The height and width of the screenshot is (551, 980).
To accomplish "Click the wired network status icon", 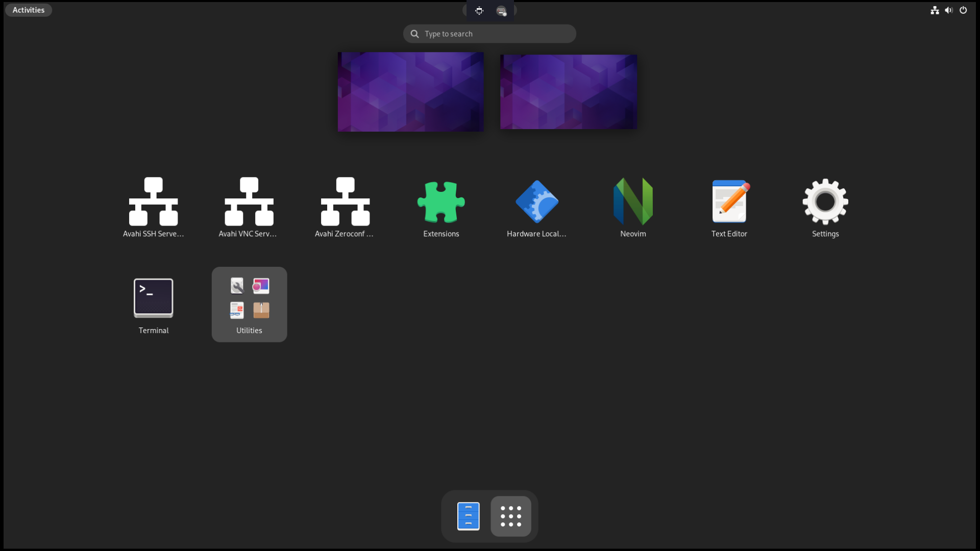I will point(935,10).
